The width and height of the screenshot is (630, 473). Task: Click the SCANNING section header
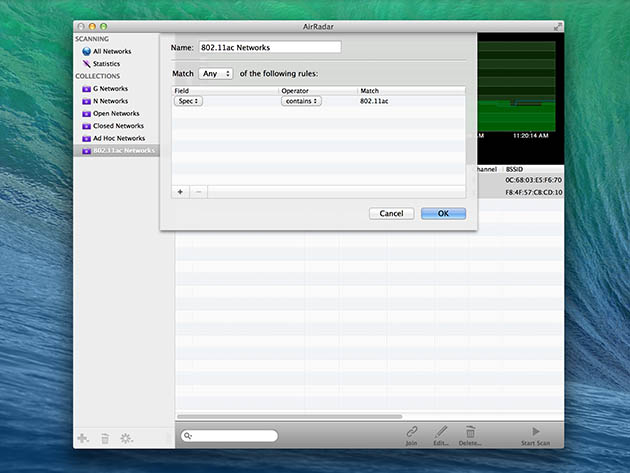point(92,39)
